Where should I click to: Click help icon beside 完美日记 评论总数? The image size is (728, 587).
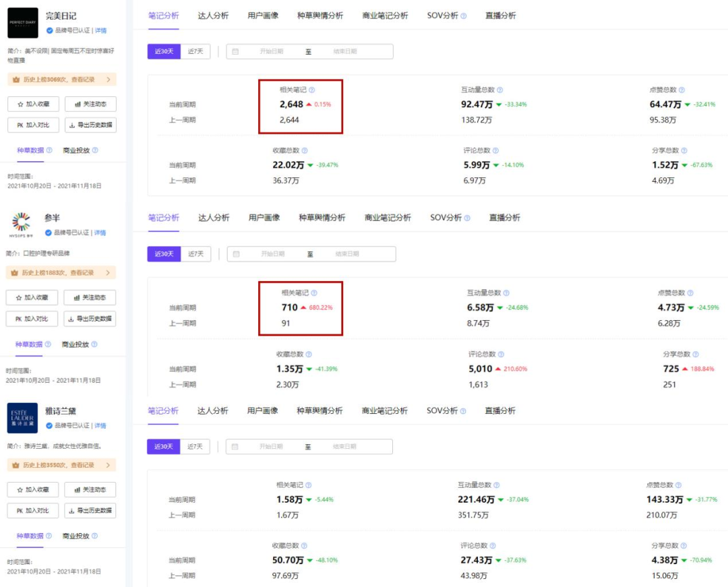(496, 150)
